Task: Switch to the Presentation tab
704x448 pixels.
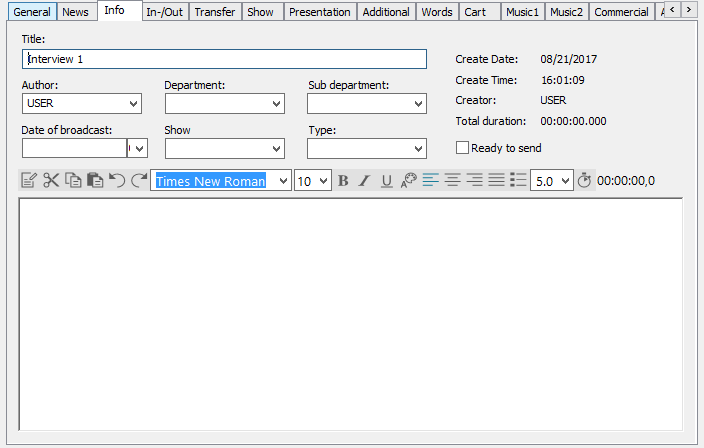Action: click(319, 12)
